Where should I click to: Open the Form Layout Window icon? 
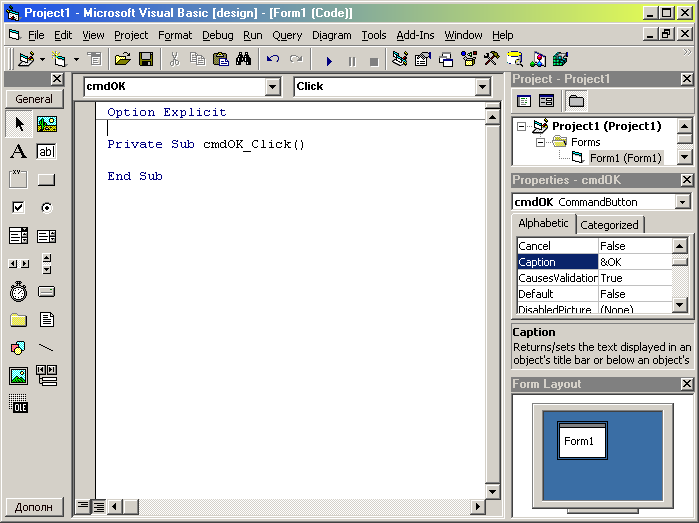pyautogui.click(x=446, y=59)
